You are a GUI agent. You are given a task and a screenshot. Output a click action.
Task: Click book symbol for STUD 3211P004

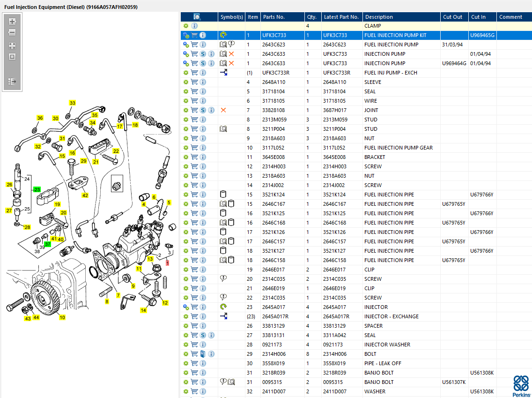tap(223, 129)
